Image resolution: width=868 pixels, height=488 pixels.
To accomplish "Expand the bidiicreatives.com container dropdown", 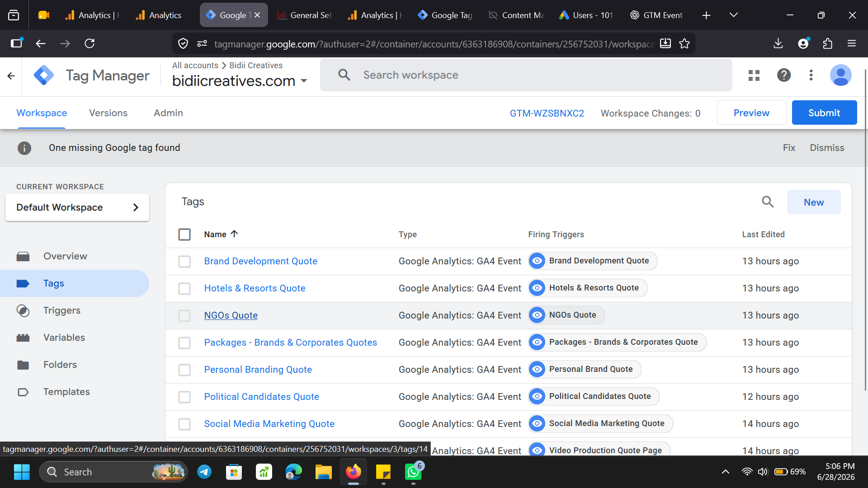I will pyautogui.click(x=304, y=81).
